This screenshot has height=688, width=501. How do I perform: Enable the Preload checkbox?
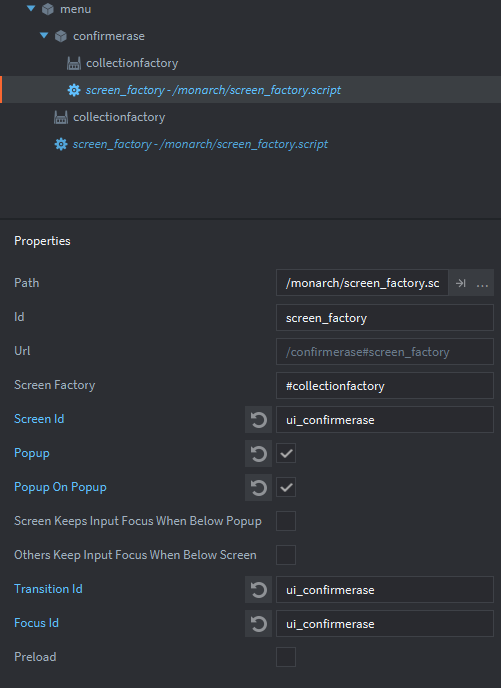[286, 657]
